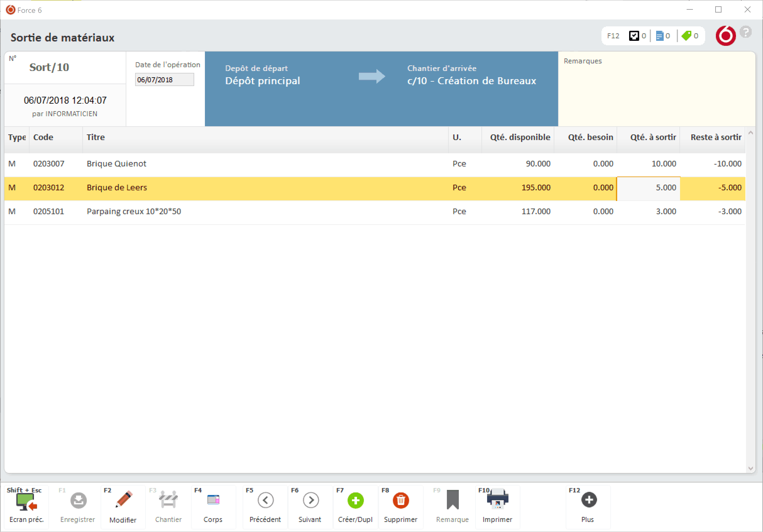The width and height of the screenshot is (763, 532).
Task: Click the Enregistrer save icon
Action: (79, 501)
